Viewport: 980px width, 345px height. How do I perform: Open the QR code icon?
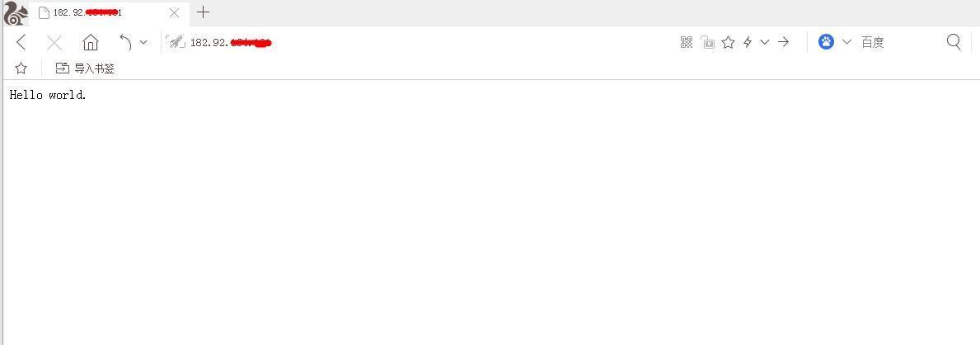[x=687, y=43]
